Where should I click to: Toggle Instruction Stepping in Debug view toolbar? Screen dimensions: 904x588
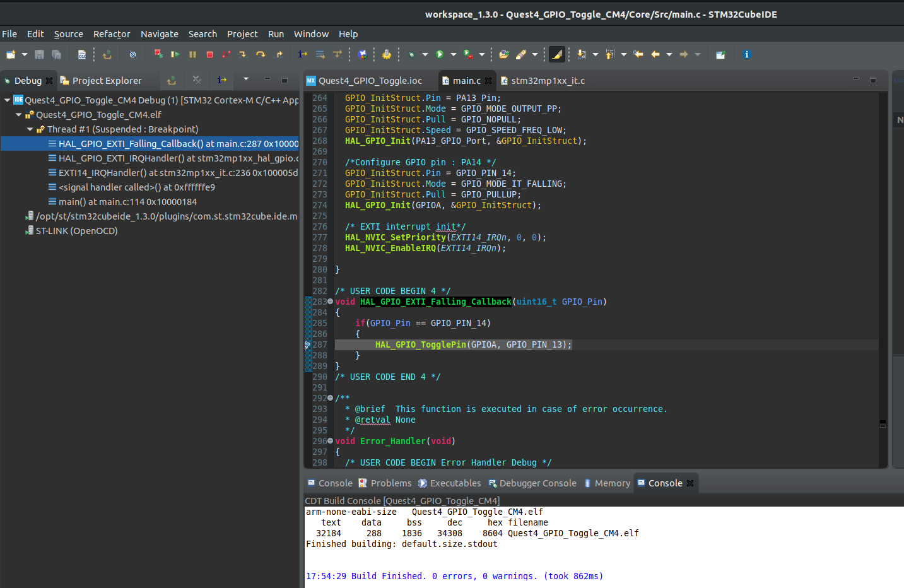coord(222,80)
